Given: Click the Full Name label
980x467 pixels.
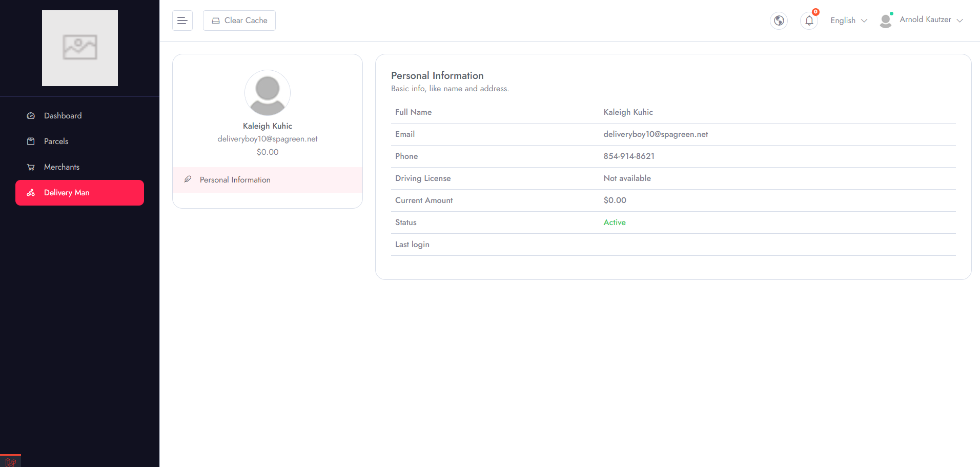Looking at the screenshot, I should (413, 112).
